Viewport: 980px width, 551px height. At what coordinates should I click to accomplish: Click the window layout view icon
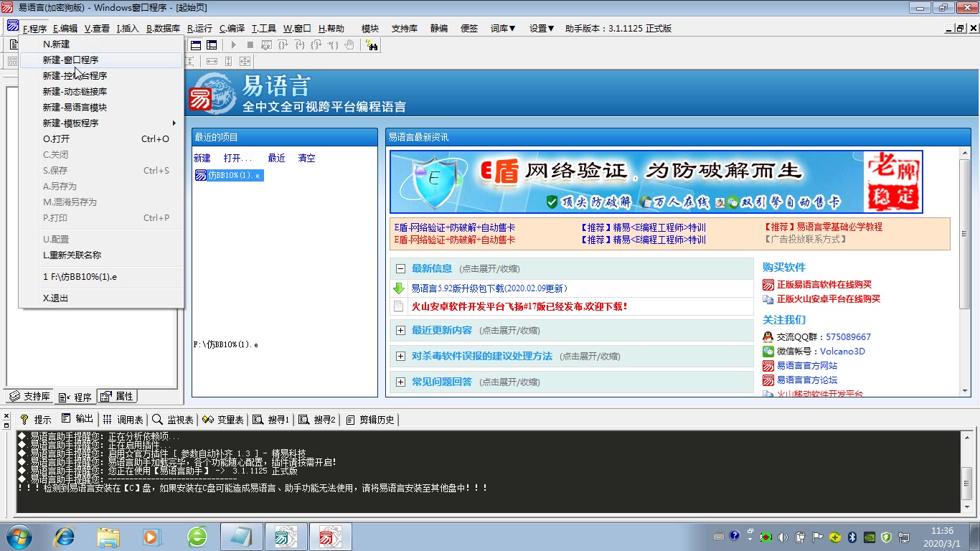coord(196,45)
